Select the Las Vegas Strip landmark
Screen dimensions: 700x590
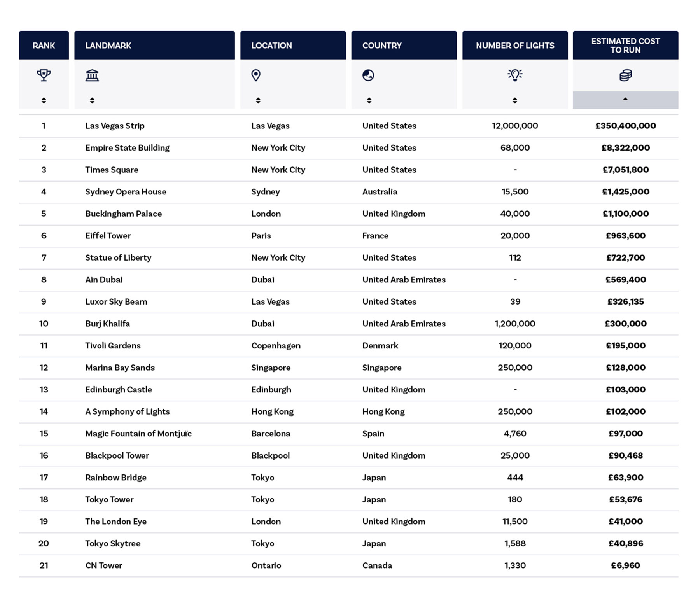[x=115, y=126]
